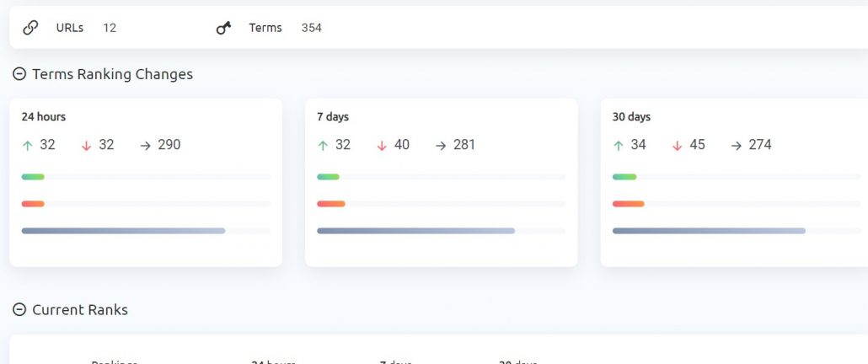Click the green up arrow in 30 days card
The width and height of the screenshot is (868, 364).
619,146
